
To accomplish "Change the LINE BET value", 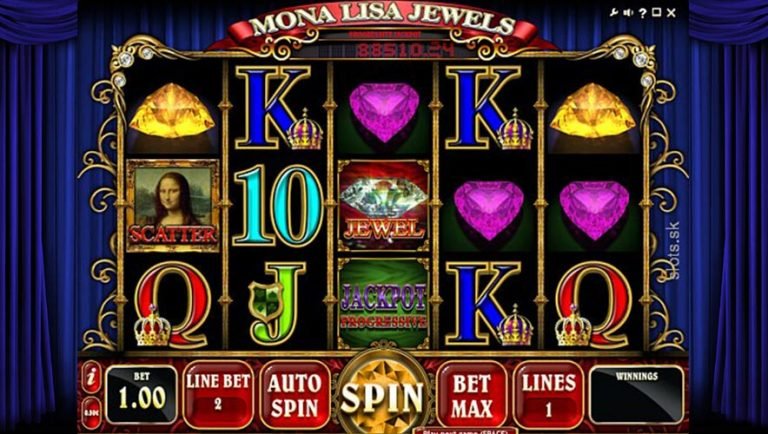I will click(218, 395).
